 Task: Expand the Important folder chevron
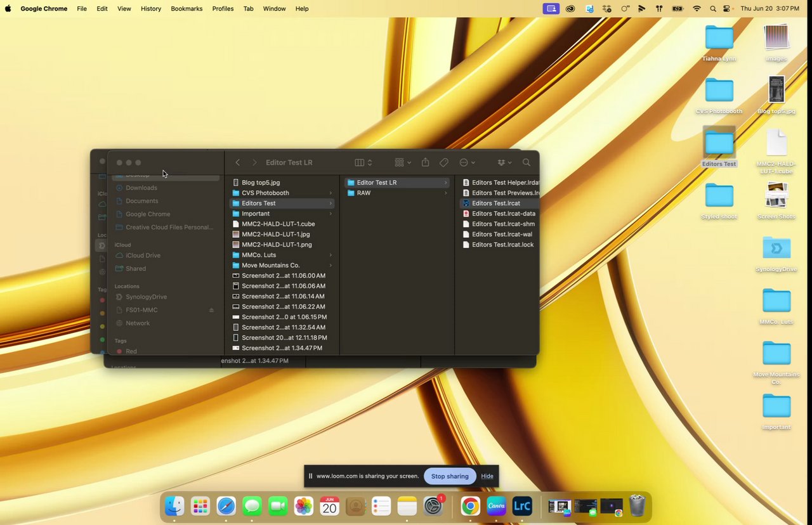(x=331, y=214)
